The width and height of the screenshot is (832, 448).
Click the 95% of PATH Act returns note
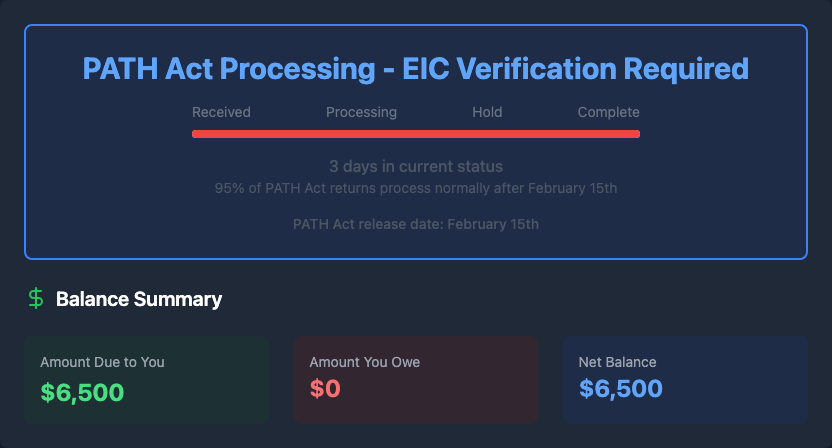[x=416, y=187]
